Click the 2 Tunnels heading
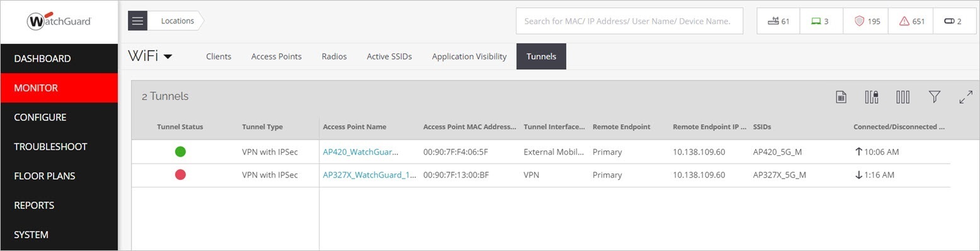This screenshot has height=251, width=980. click(165, 96)
